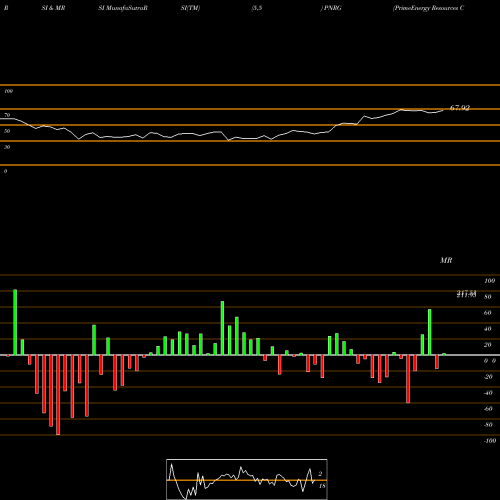Image resolution: width=500 pixels, height=500 pixels.
Task: Click the 67.92 RSI value label
Action: point(460,108)
